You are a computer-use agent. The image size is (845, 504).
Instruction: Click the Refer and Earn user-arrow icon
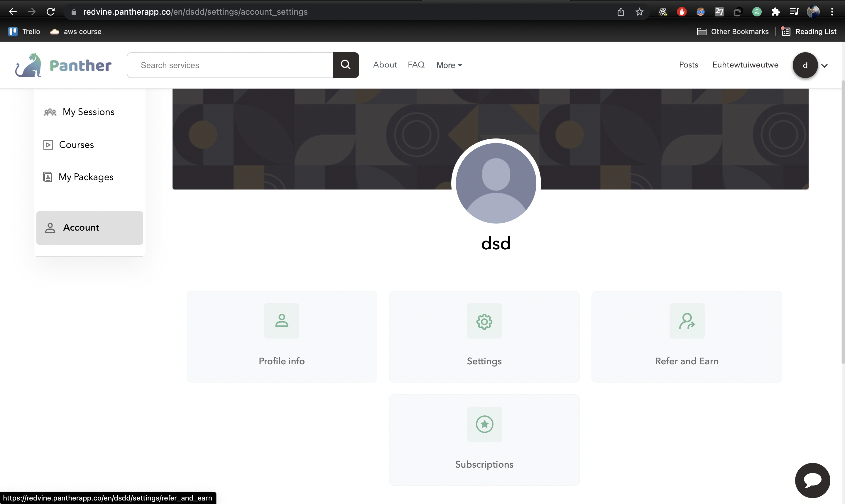point(687,321)
